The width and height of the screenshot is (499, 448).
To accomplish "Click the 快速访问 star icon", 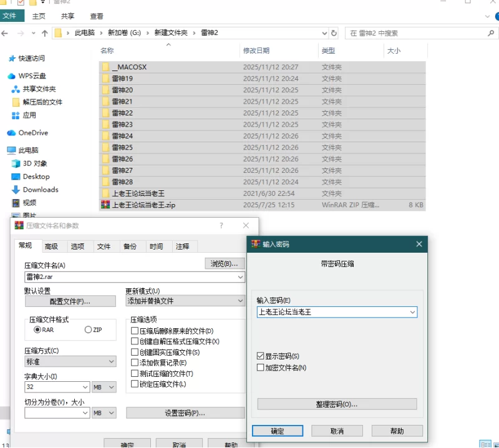I will point(11,59).
